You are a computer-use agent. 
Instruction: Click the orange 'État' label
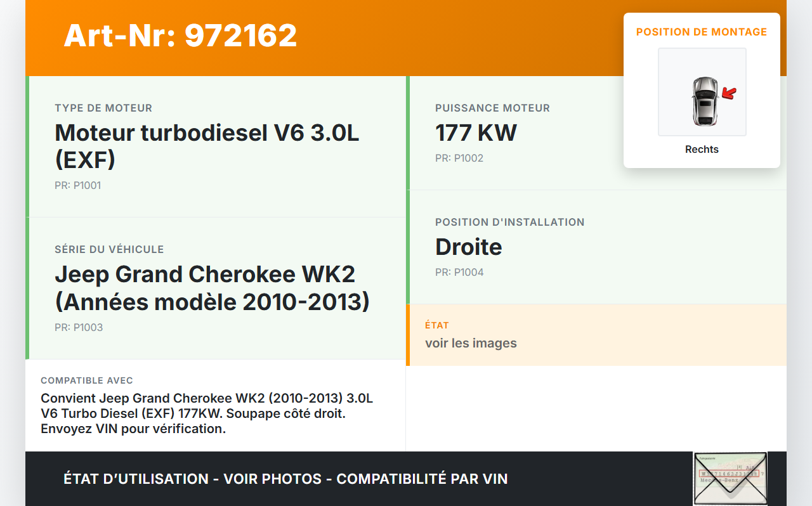click(x=437, y=325)
